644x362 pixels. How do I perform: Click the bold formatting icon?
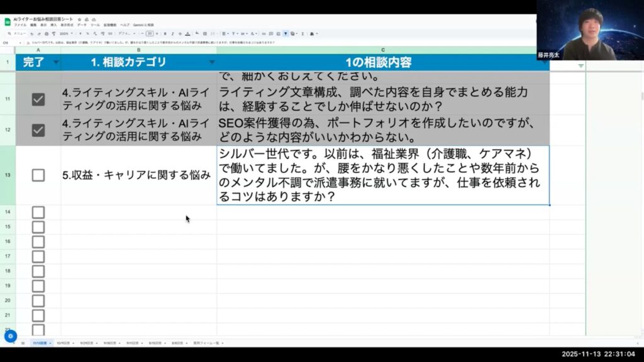pyautogui.click(x=165, y=33)
